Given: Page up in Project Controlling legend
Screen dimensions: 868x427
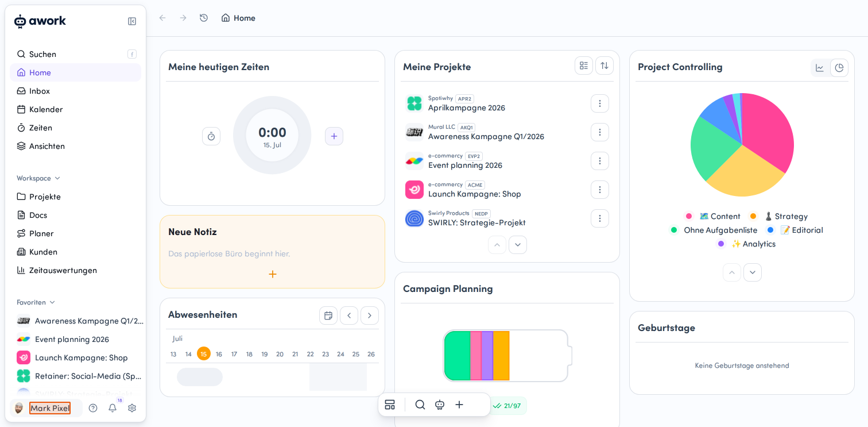Looking at the screenshot, I should (732, 272).
